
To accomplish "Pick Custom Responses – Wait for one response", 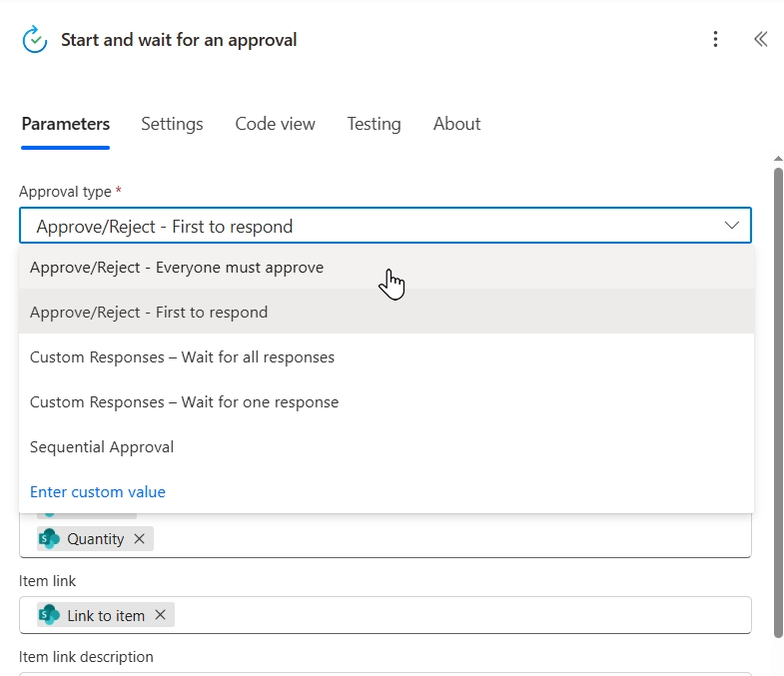I will 184,402.
